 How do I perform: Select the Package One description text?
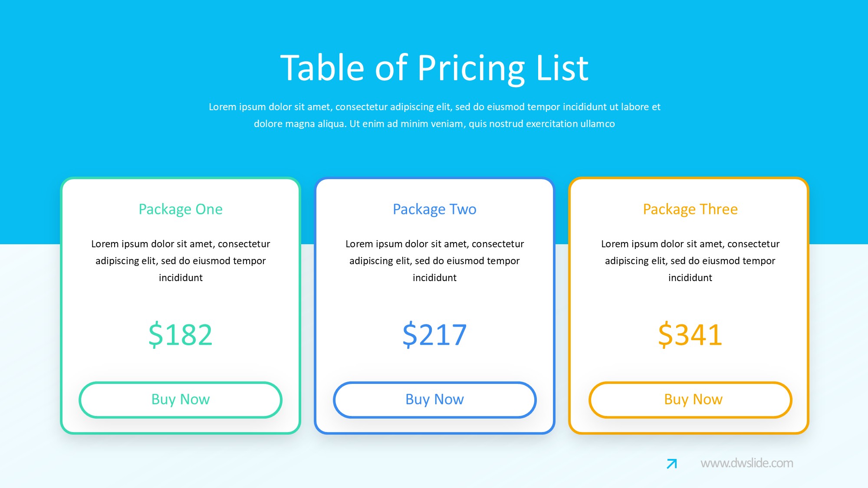pyautogui.click(x=181, y=261)
